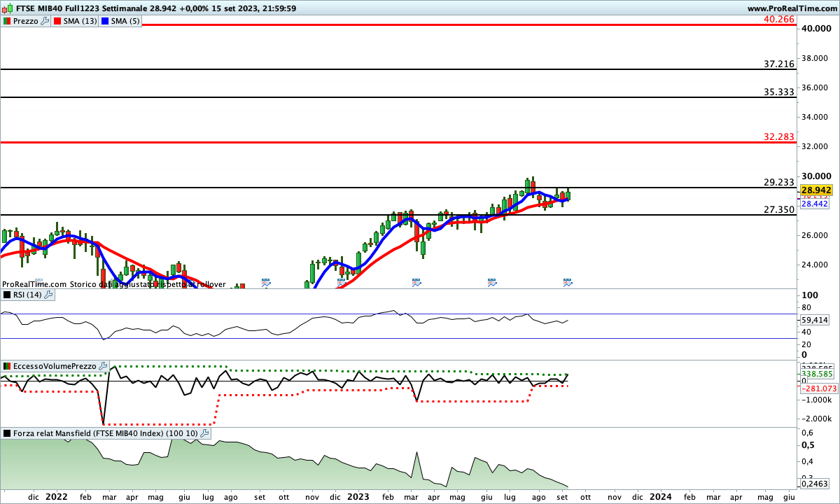Open RSI (14) settings wrench
840x504 pixels.
[x=48, y=295]
